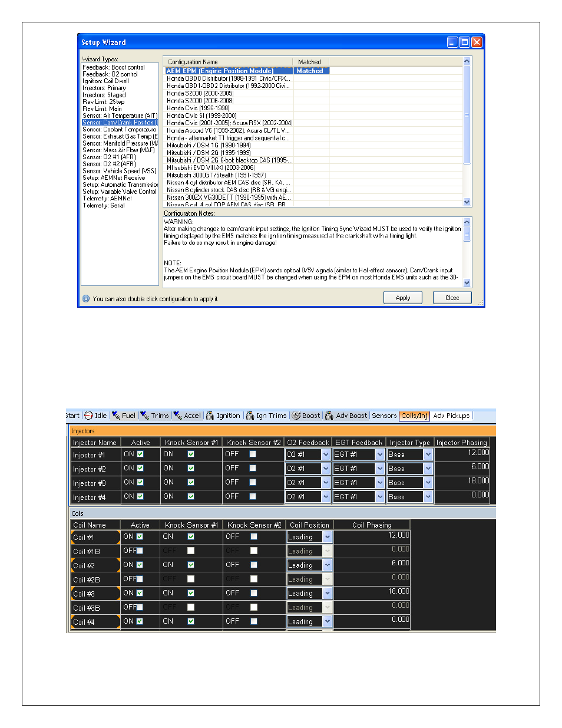Select Rev Limit: 2Step wizard type
Image resolution: width=562 pixels, height=728 pixels.
click(104, 102)
